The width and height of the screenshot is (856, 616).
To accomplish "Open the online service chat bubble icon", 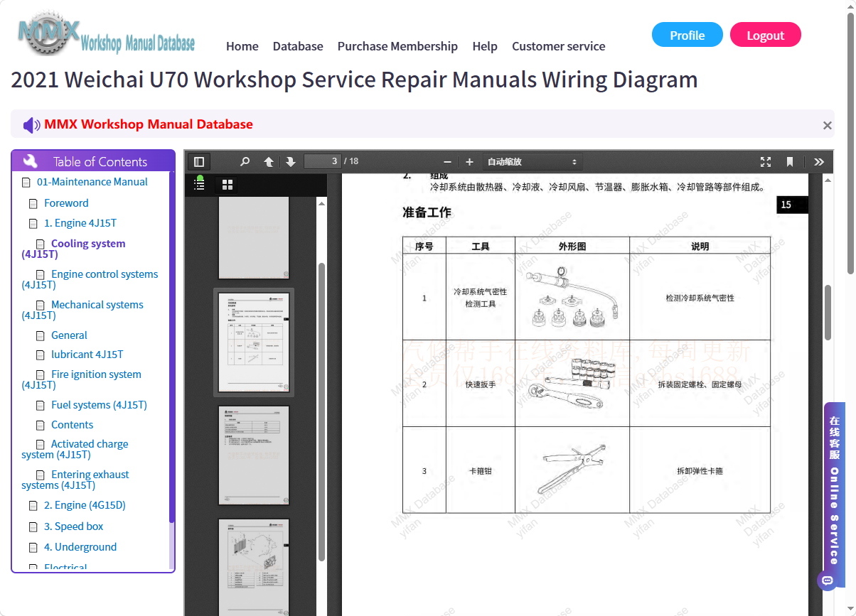I will pos(826,580).
